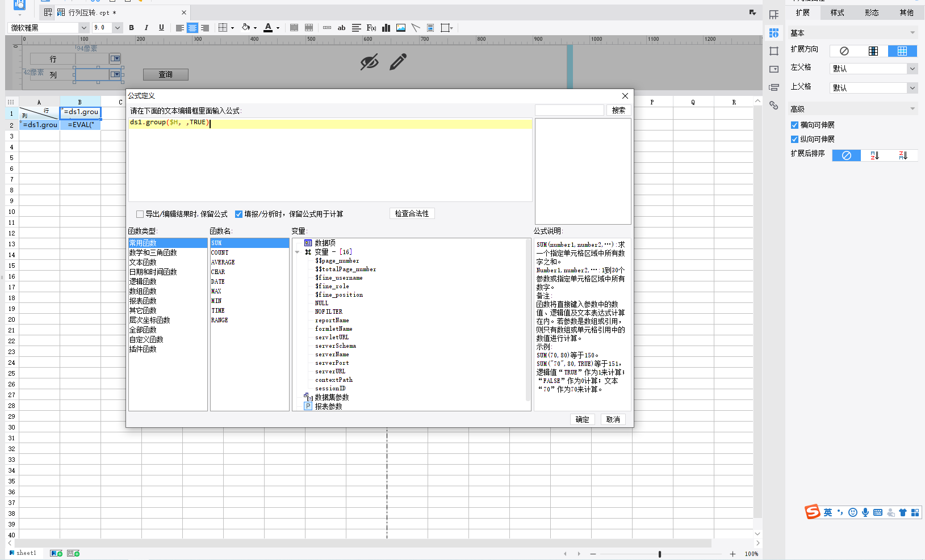Toggle bold text formatting
Viewport: 925px width, 560px height.
pyautogui.click(x=132, y=28)
